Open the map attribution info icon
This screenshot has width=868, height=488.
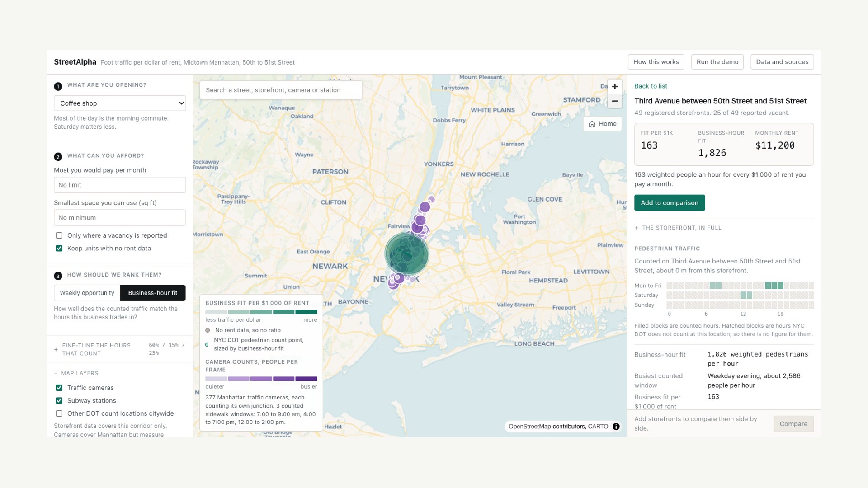[616, 427]
